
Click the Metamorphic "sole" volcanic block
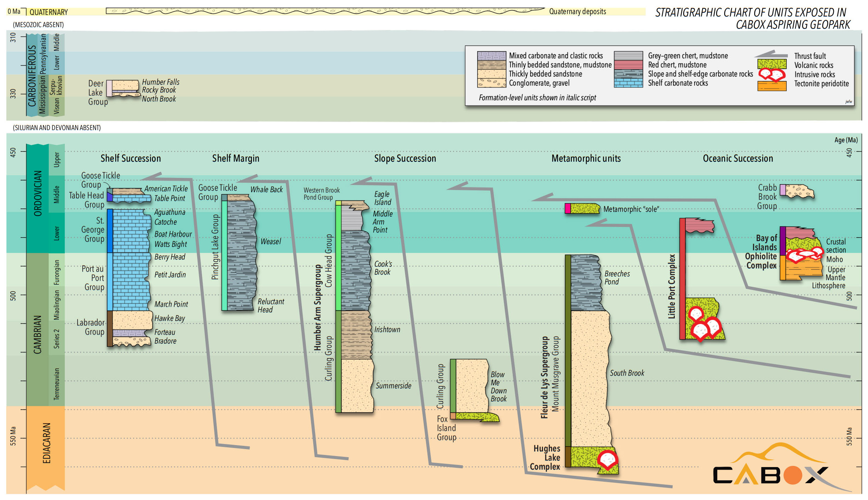click(x=585, y=209)
